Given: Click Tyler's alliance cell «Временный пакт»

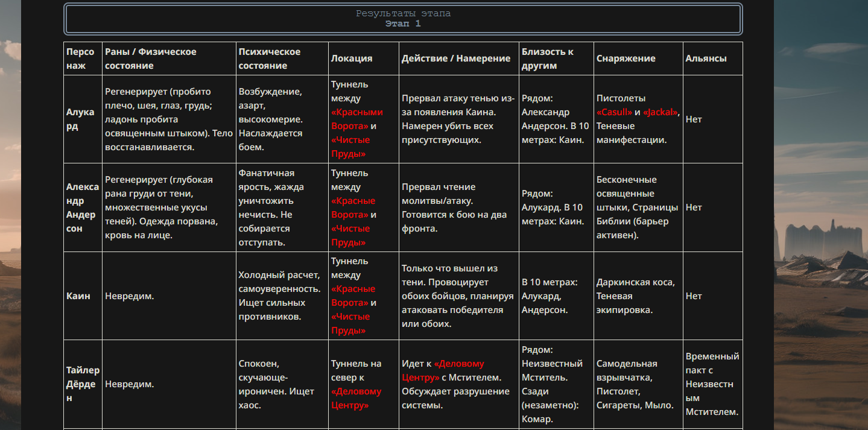Looking at the screenshot, I should tap(712, 384).
